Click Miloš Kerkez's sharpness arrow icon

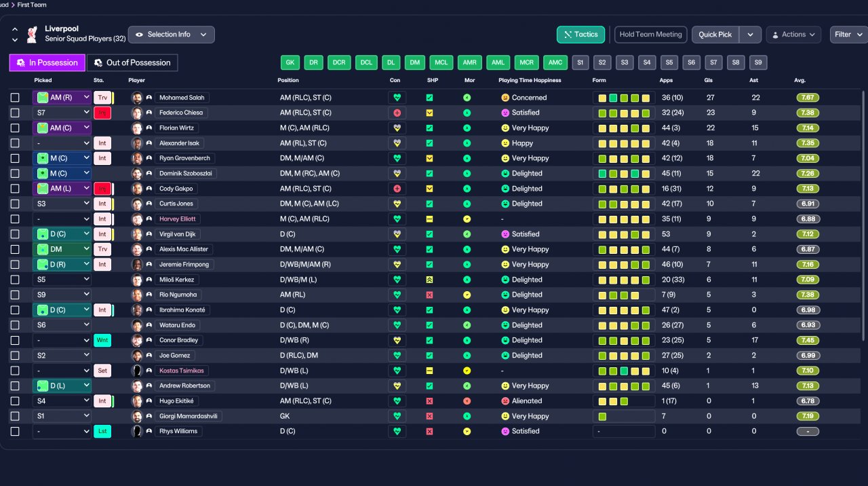(429, 280)
